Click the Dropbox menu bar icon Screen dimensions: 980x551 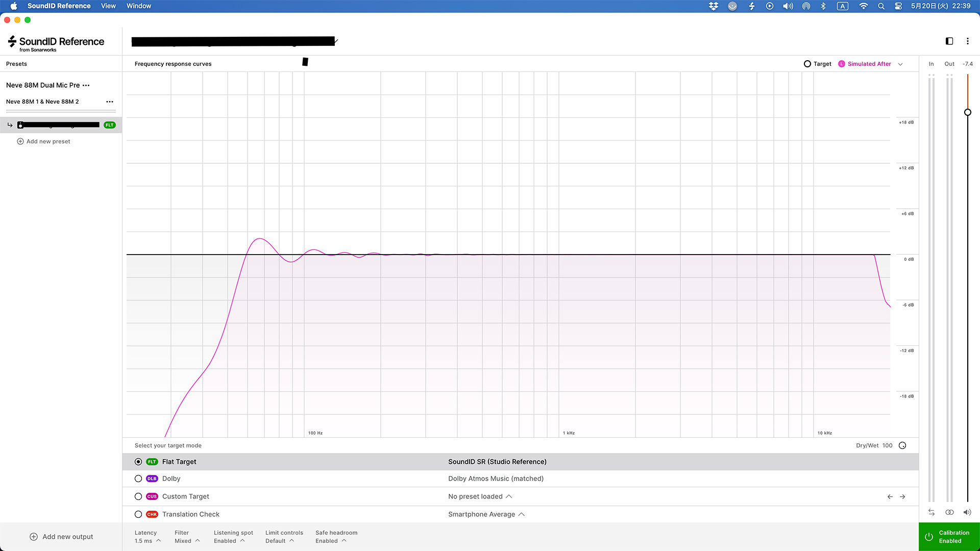tap(714, 6)
